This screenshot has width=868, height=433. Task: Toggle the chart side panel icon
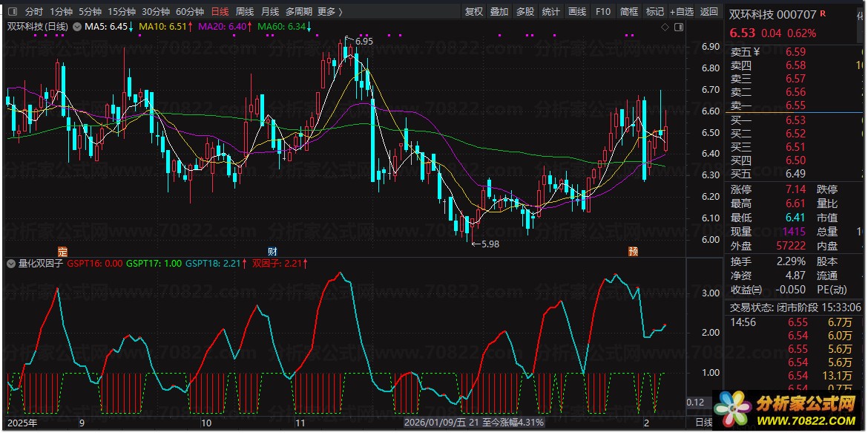679,27
